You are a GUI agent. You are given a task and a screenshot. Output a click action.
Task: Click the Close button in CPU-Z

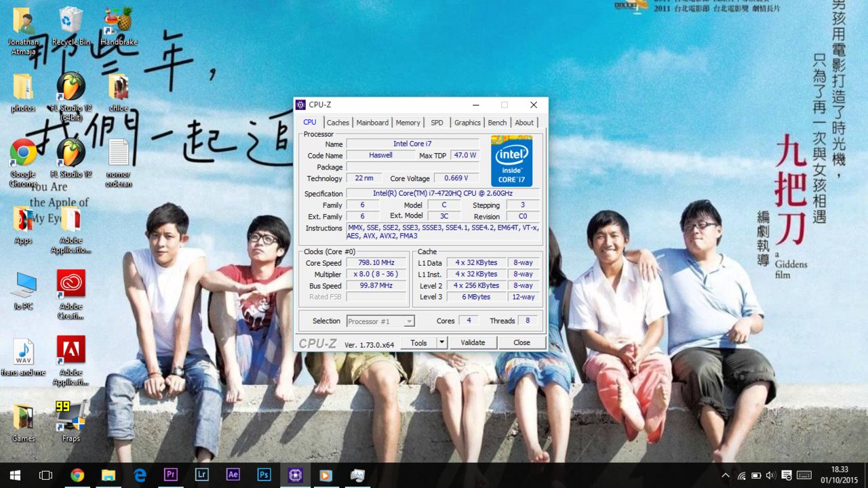521,343
